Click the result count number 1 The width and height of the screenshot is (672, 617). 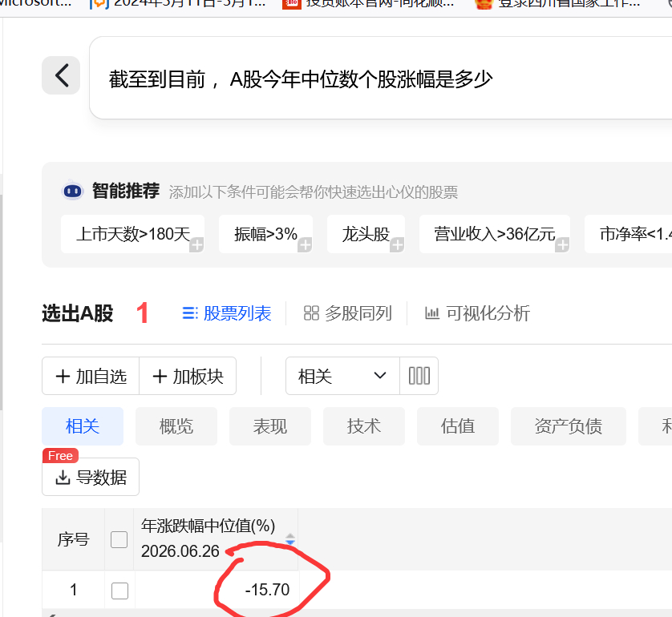click(142, 313)
